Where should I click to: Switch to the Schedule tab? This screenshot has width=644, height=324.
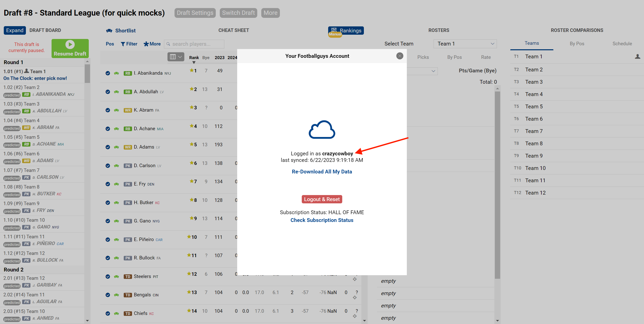click(x=622, y=44)
